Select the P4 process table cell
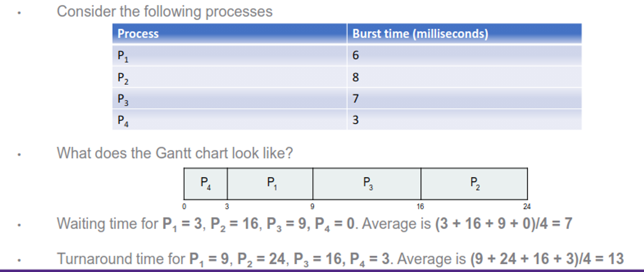This screenshot has width=644, height=272. (x=229, y=120)
